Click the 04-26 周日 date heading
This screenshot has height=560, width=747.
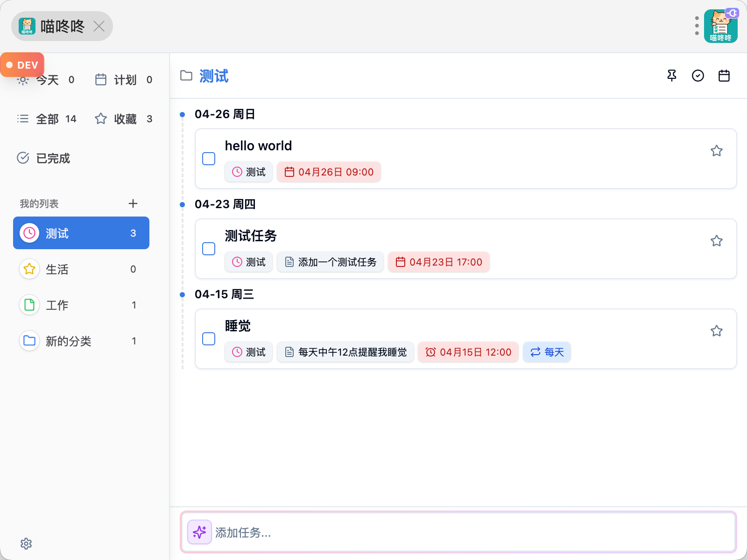(225, 114)
